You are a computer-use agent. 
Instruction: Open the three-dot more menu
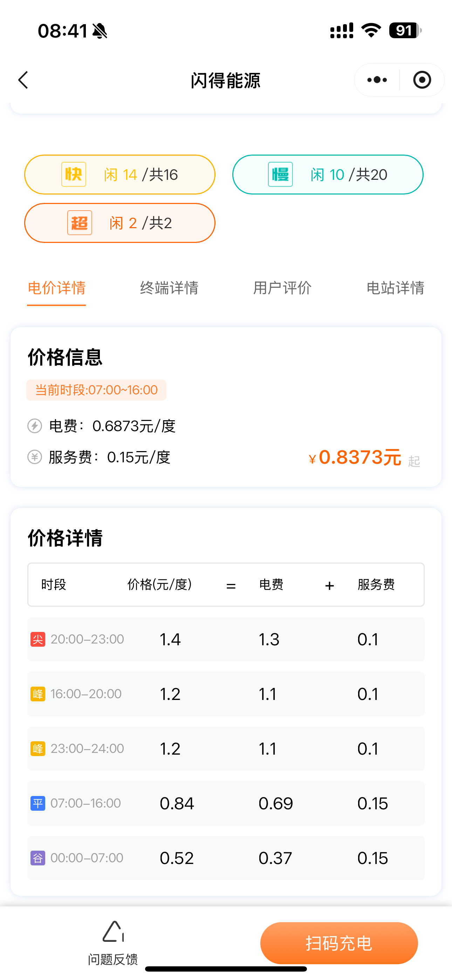coord(377,80)
